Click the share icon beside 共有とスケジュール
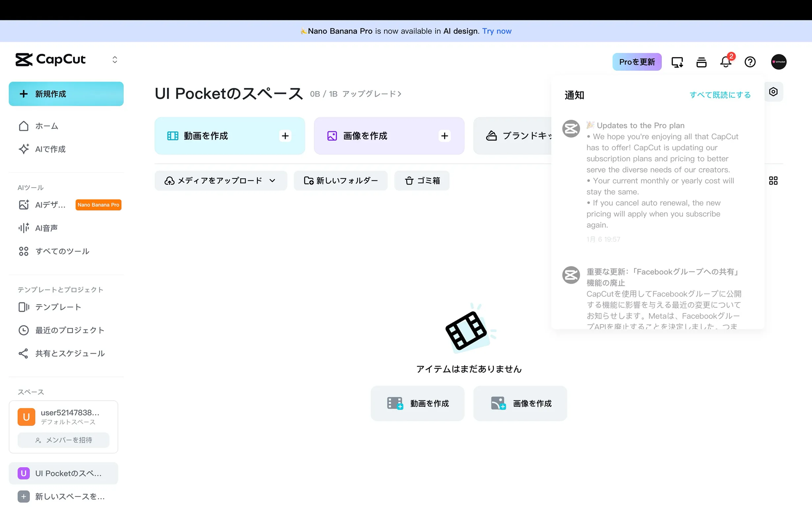This screenshot has height=528, width=812. coord(23,353)
